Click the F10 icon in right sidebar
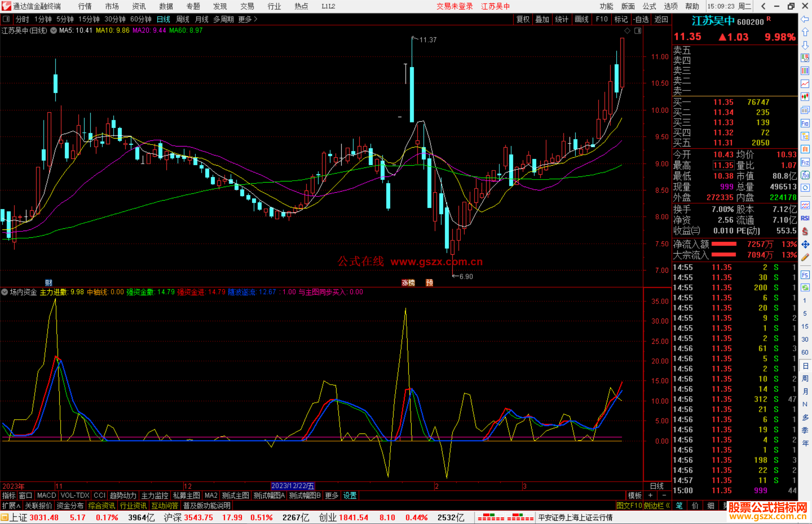812x524 pixels. [805, 123]
